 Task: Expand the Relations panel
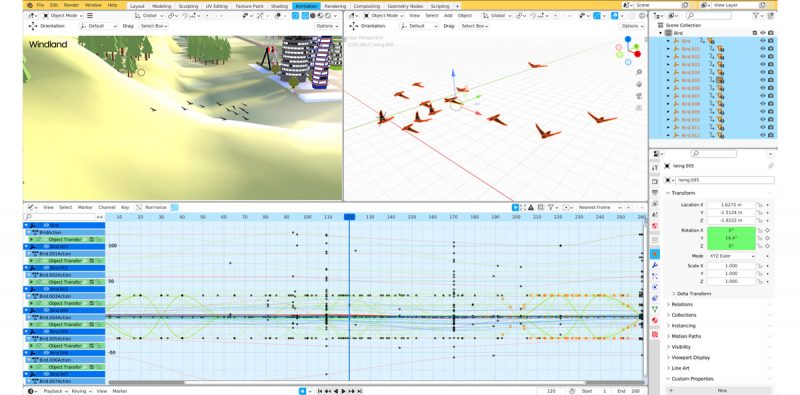click(682, 304)
